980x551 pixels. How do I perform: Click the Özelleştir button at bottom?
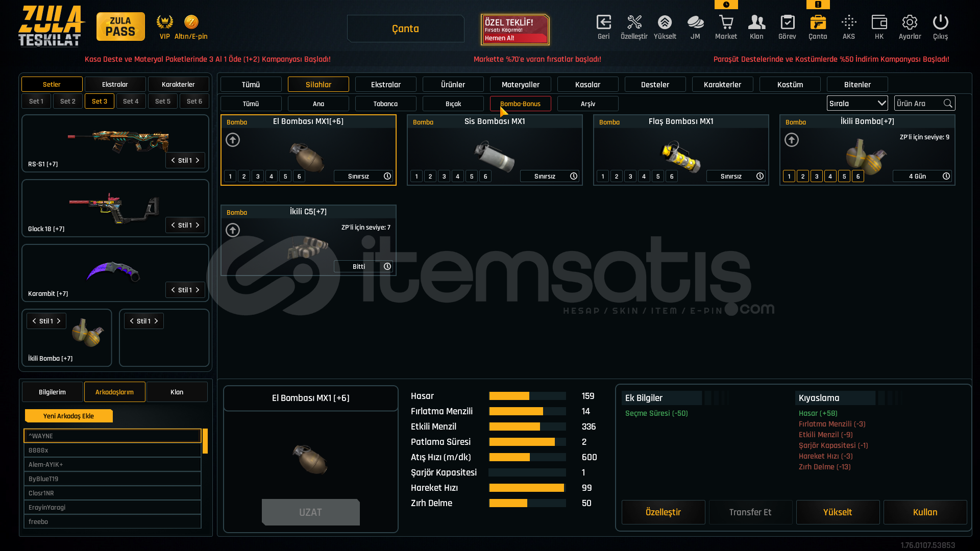tap(664, 512)
